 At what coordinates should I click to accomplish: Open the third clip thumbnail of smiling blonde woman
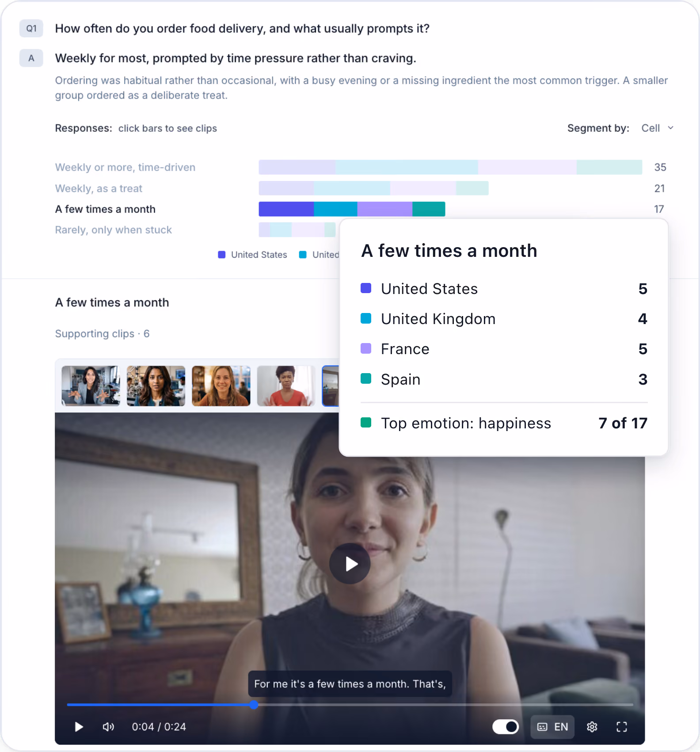(221, 386)
